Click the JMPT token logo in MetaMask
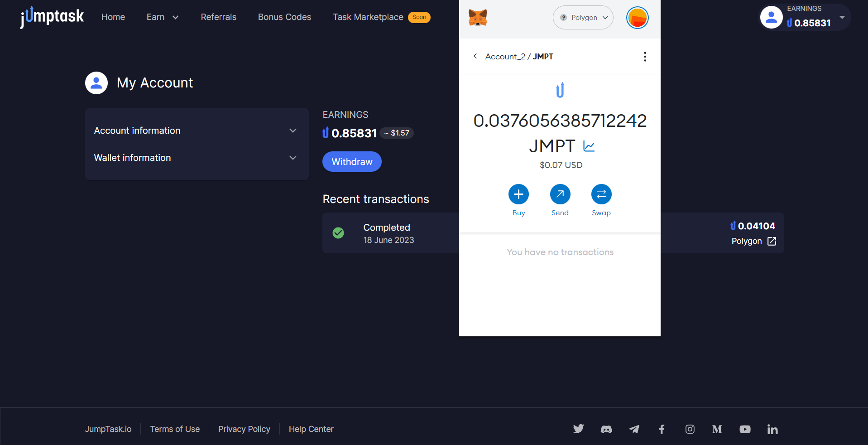Viewport: 868px width, 445px height. (560, 90)
